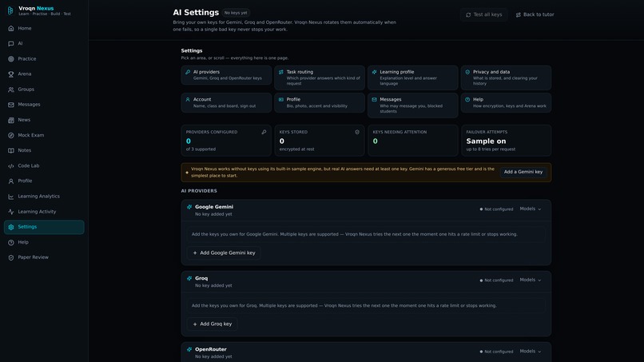The image size is (644, 362).
Task: Expand Models dropdown for Groq
Action: tap(531, 280)
